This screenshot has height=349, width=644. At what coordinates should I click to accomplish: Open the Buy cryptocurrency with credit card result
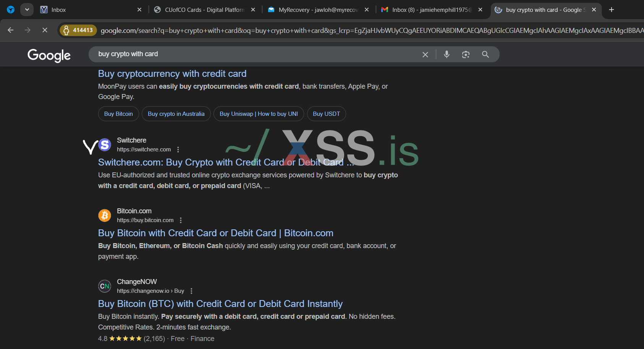pyautogui.click(x=172, y=73)
